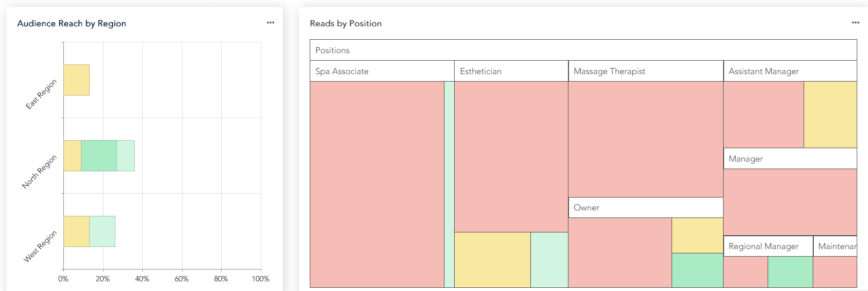Viewport: 868px width, 291px height.
Task: Click the green block under Regional Manager
Action: coord(790,272)
